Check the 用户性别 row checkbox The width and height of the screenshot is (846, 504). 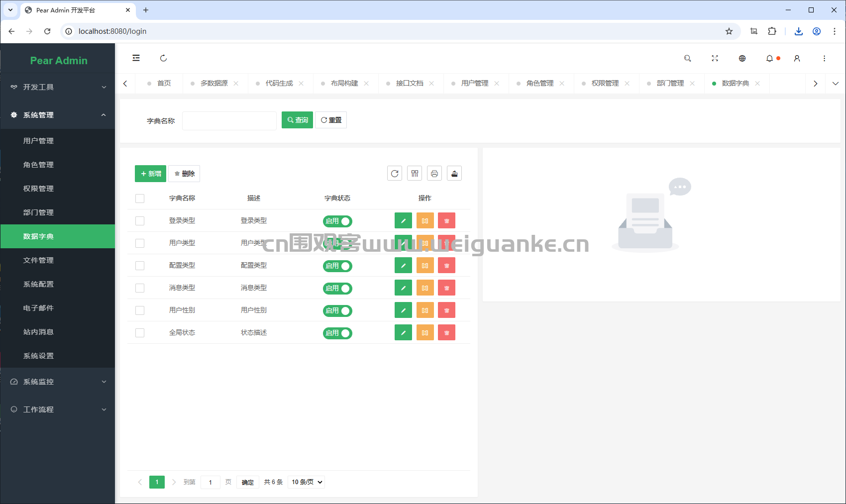point(140,310)
